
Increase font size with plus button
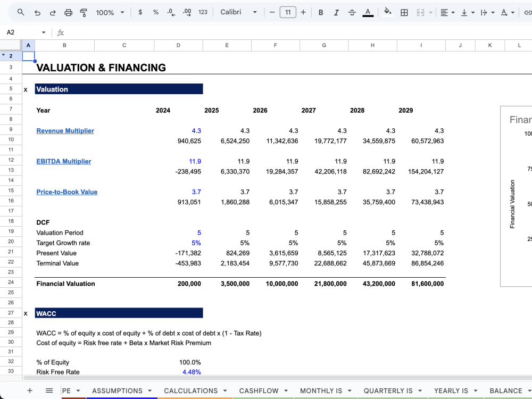303,12
